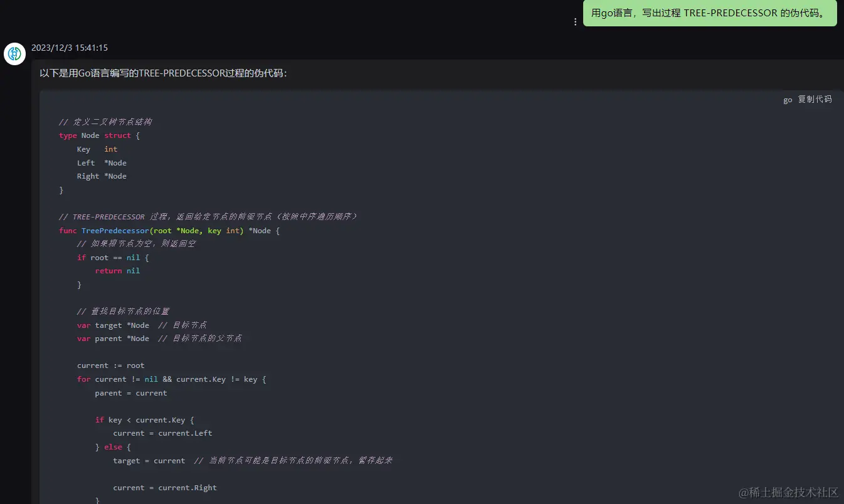Select the user message bubble about TREE-PREDECESSOR
Image resolution: width=844 pixels, height=504 pixels.
click(710, 13)
